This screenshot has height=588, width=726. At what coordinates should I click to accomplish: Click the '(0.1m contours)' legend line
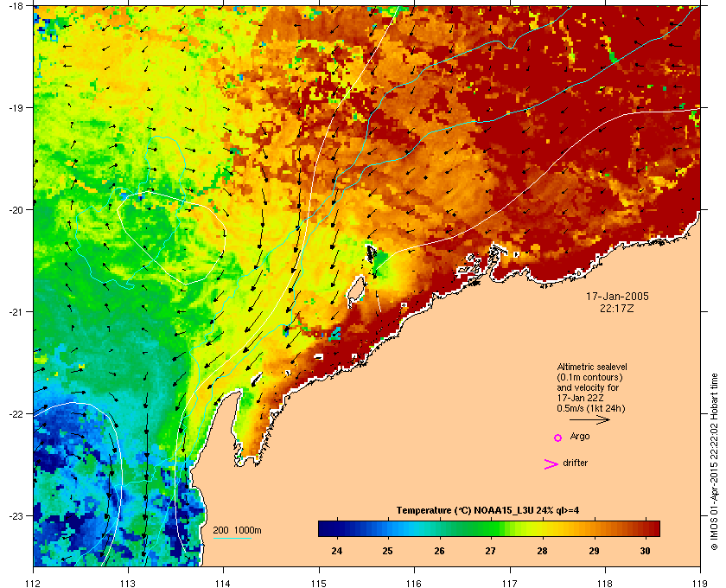589,377
